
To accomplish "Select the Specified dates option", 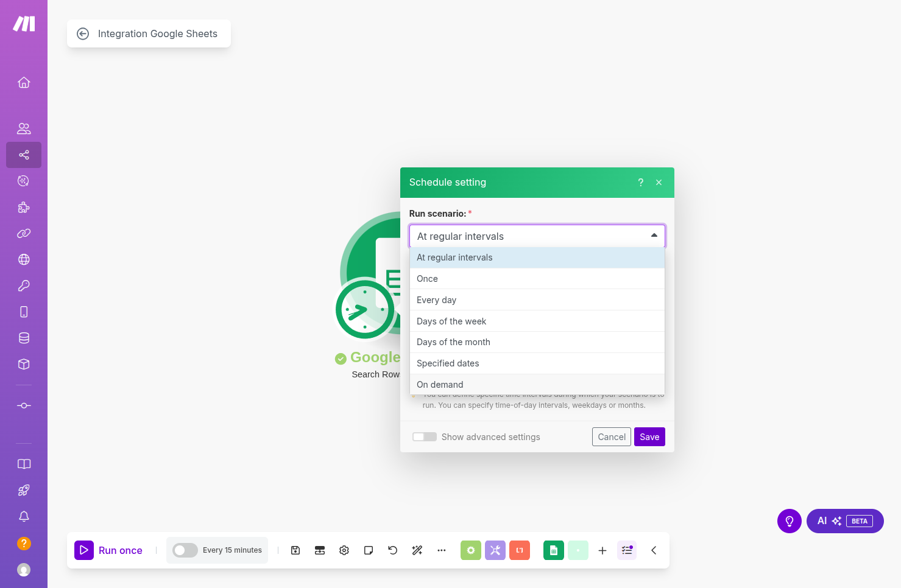I will 537,363.
